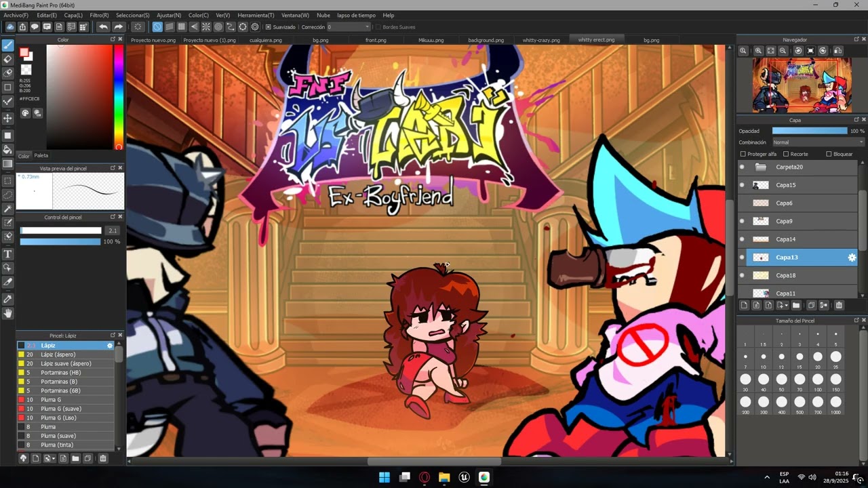Select the Eraser tool
The image size is (868, 488).
click(x=8, y=59)
